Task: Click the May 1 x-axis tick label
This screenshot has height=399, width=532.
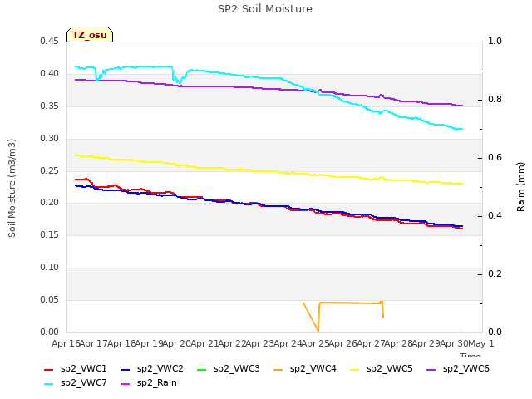Action: pos(480,343)
